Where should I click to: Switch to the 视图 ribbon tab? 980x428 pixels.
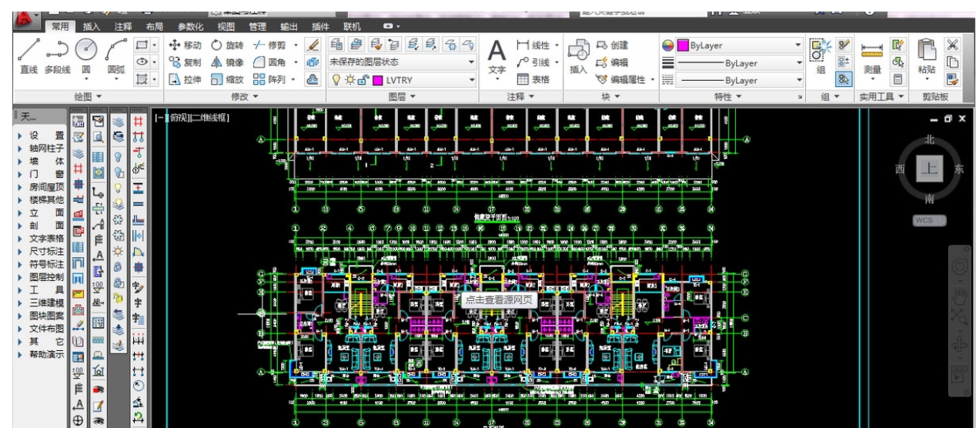[x=226, y=27]
